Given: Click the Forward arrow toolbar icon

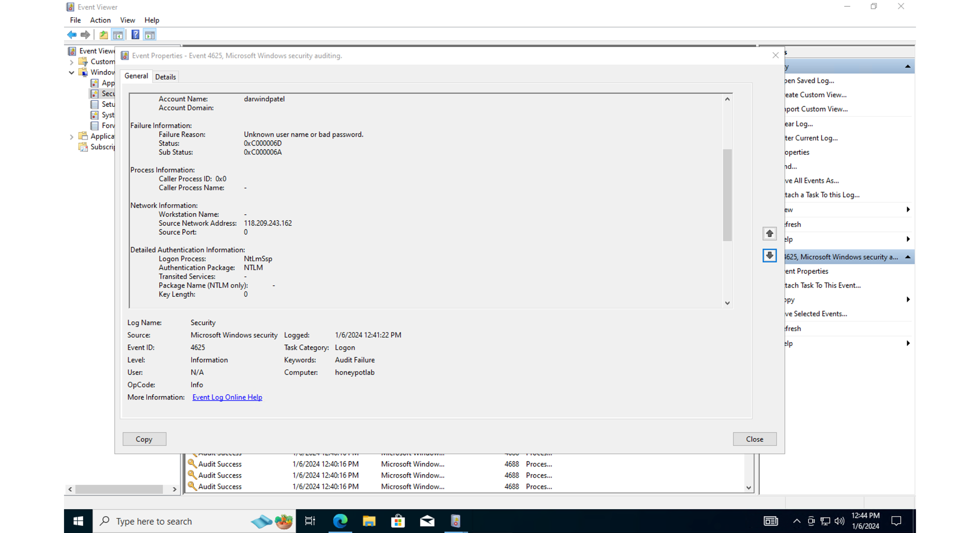Looking at the screenshot, I should (x=85, y=35).
